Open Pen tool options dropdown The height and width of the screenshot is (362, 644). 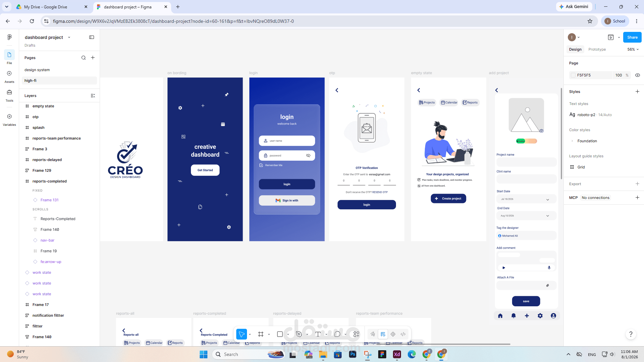pos(307,334)
